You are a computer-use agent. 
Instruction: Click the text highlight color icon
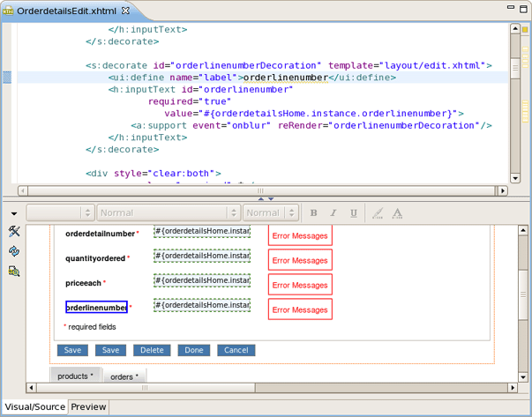(377, 213)
